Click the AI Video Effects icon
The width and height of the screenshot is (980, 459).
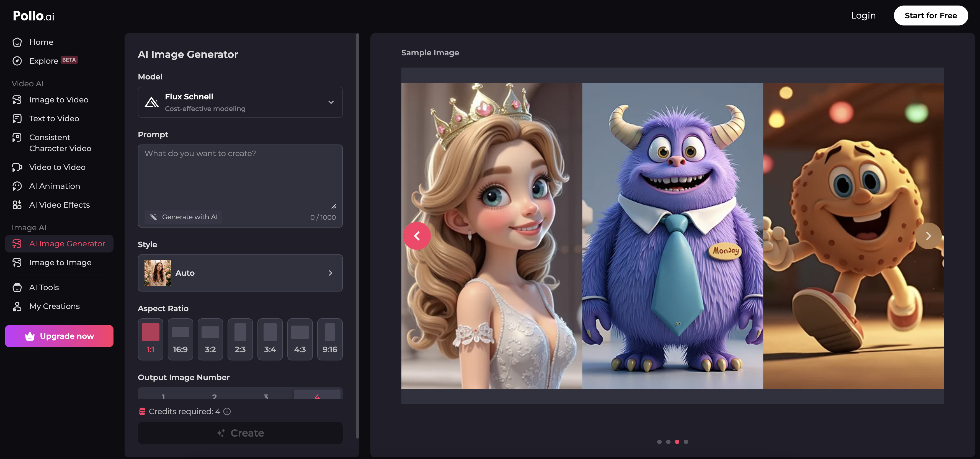click(17, 205)
